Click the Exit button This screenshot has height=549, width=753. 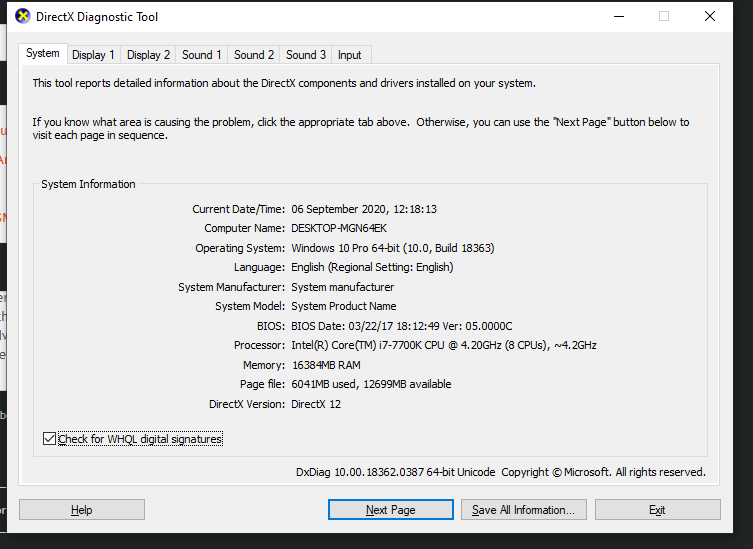coord(657,510)
